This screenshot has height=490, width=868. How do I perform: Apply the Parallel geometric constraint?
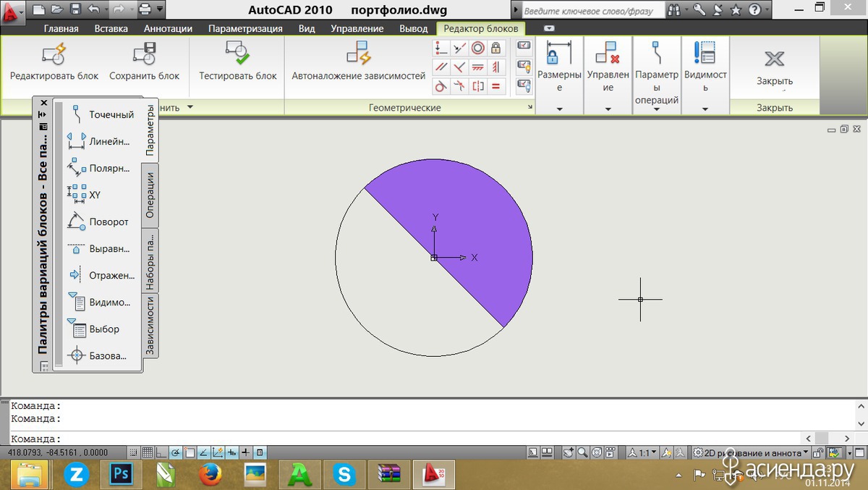pyautogui.click(x=441, y=67)
